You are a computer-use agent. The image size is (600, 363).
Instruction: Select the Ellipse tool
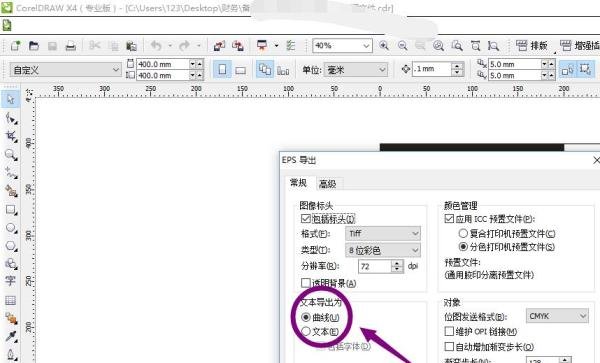click(11, 228)
